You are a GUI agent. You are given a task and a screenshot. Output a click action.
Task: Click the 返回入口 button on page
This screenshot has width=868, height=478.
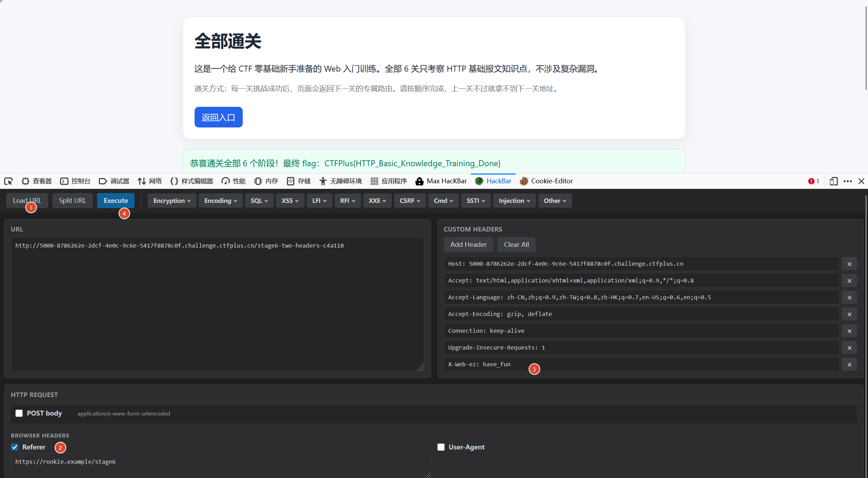click(x=219, y=117)
